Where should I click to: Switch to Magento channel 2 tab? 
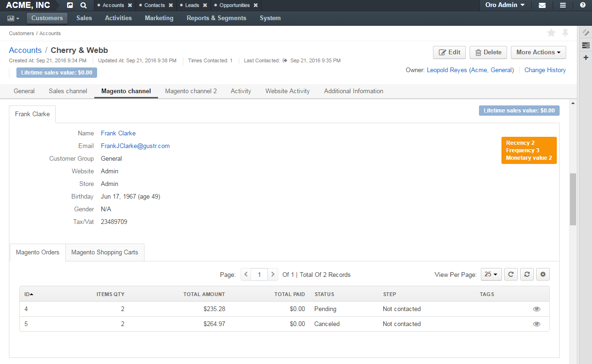(x=191, y=91)
